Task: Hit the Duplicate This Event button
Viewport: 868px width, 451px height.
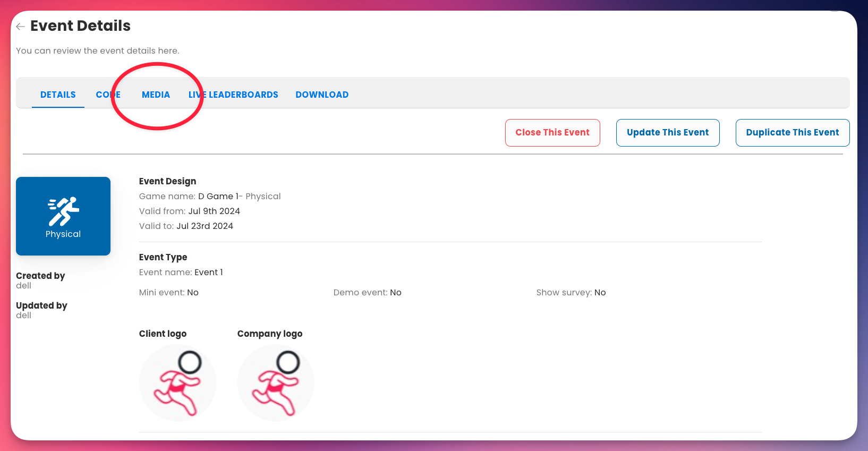Action: (x=792, y=133)
